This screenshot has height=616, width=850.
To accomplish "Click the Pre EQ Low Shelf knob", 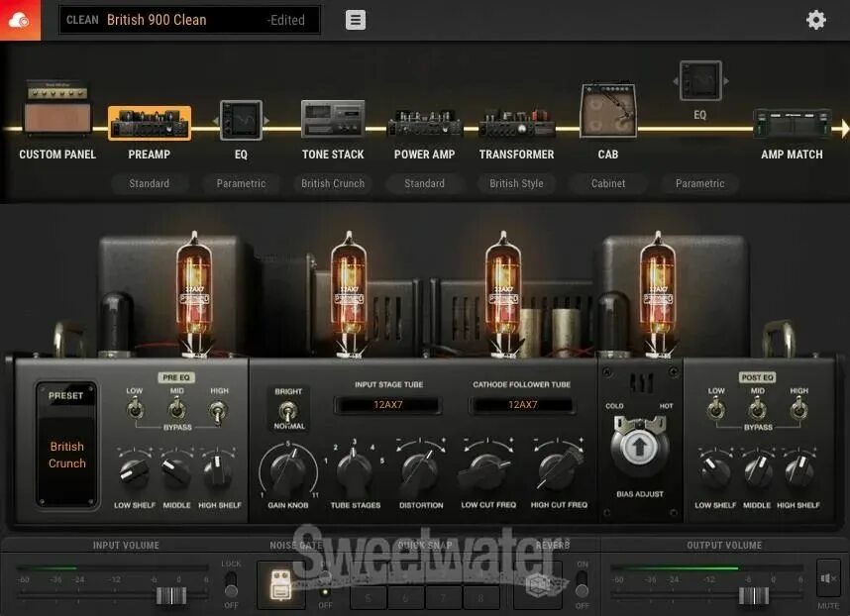I will [135, 472].
